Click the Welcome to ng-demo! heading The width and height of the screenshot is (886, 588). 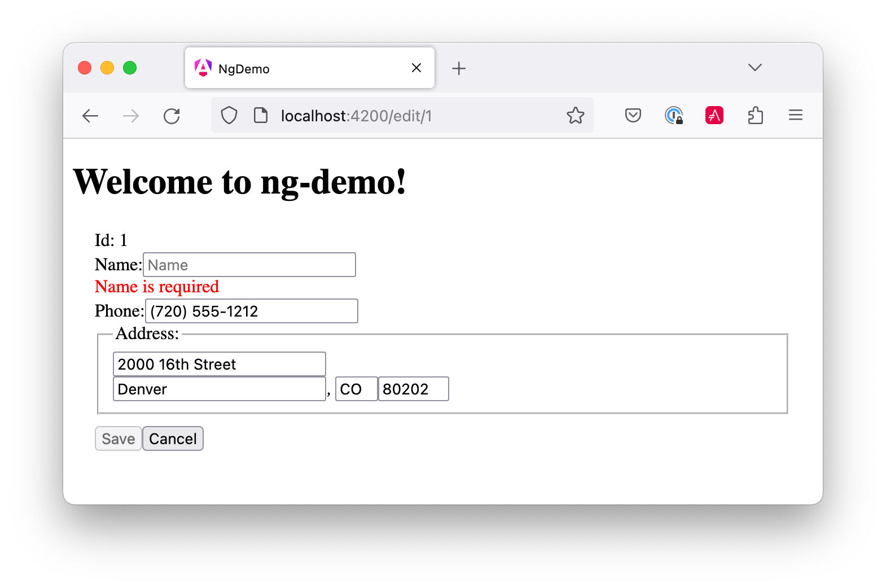point(240,182)
